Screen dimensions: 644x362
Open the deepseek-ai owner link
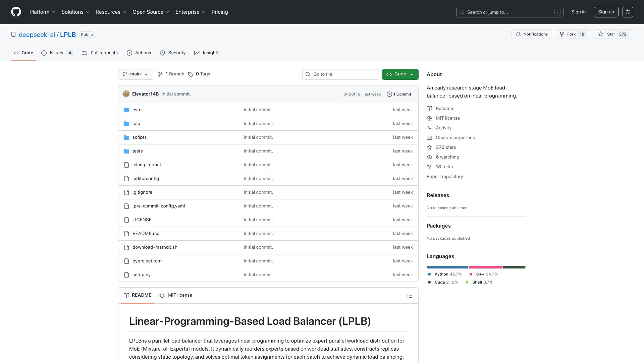(x=37, y=35)
